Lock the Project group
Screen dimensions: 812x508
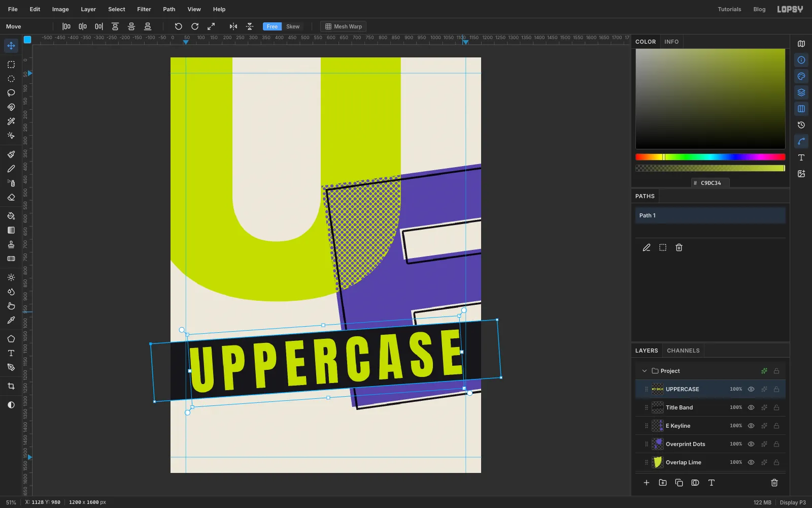pyautogui.click(x=776, y=371)
